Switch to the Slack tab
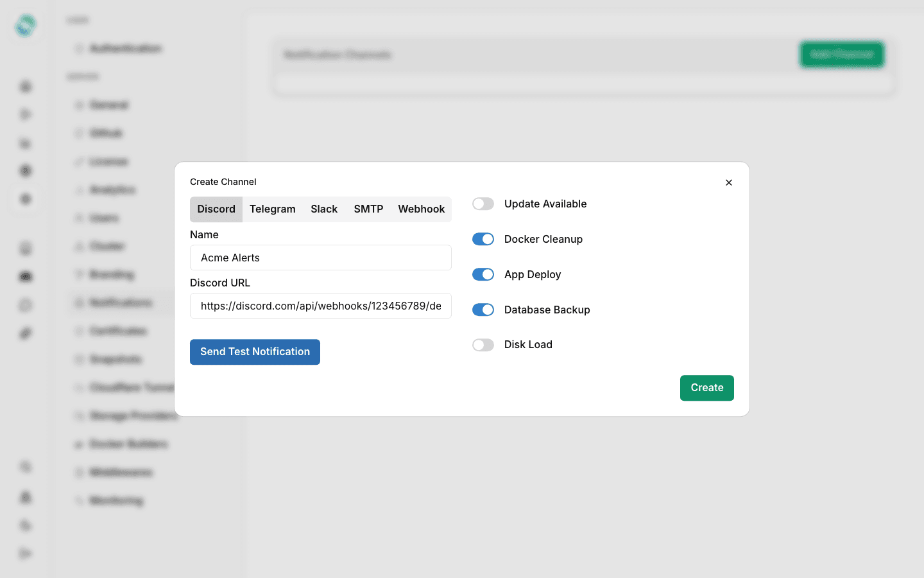Screen dimensions: 924x578 [x=324, y=209]
